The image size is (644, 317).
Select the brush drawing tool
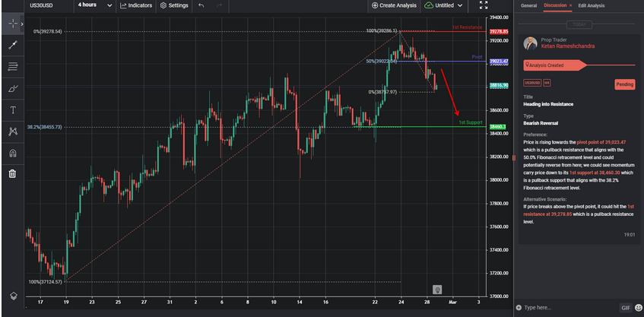point(13,88)
